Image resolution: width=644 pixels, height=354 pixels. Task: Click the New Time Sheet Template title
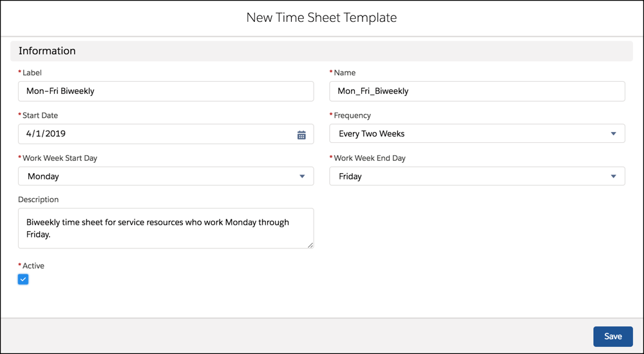(x=321, y=17)
